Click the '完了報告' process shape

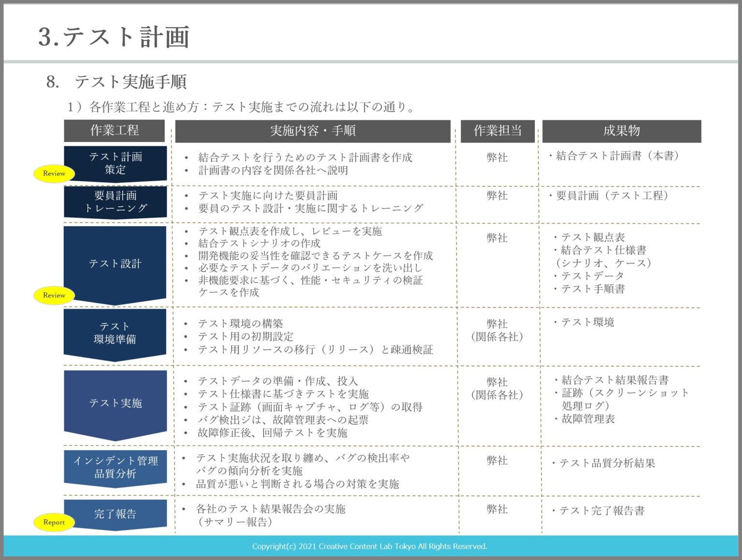(x=115, y=514)
